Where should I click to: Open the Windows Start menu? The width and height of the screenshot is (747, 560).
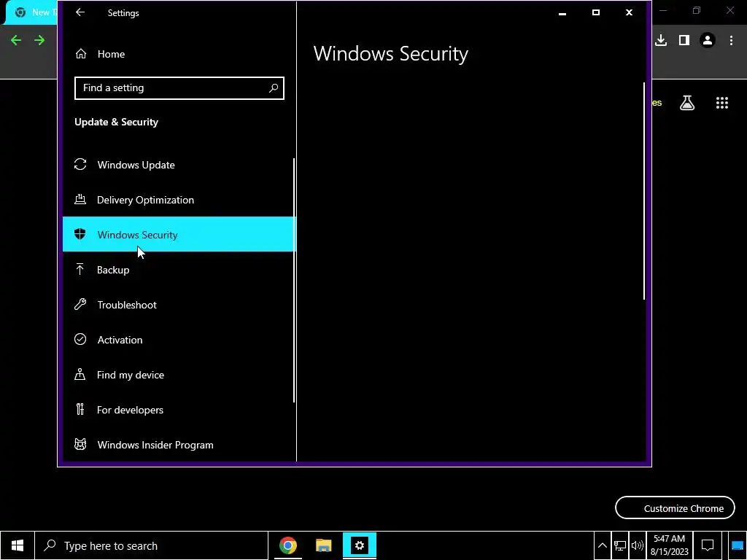(x=18, y=545)
